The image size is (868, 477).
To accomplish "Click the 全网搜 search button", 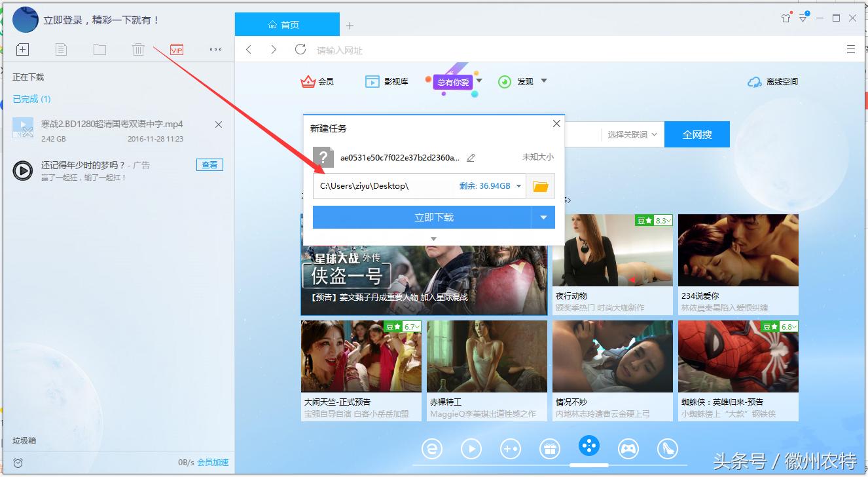I will click(697, 134).
